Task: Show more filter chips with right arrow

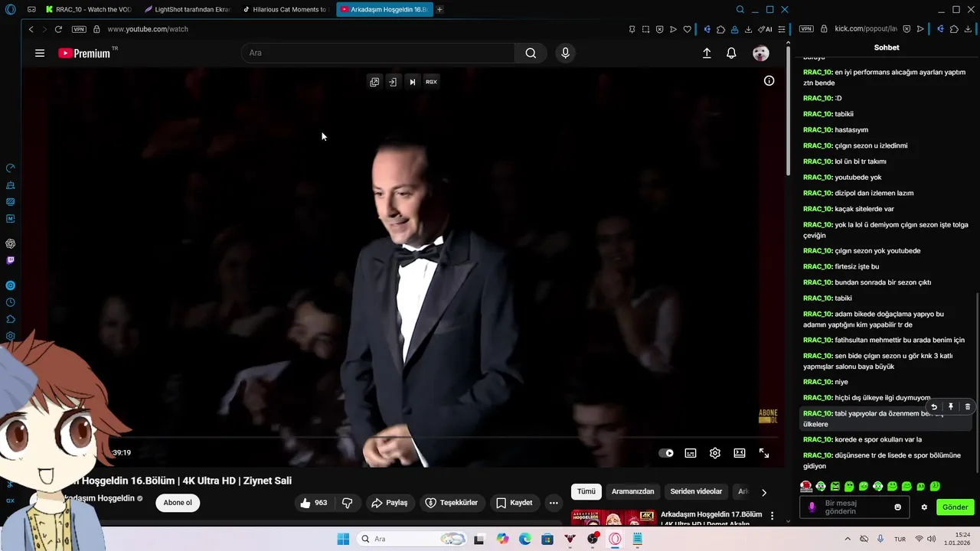Action: pyautogui.click(x=763, y=492)
